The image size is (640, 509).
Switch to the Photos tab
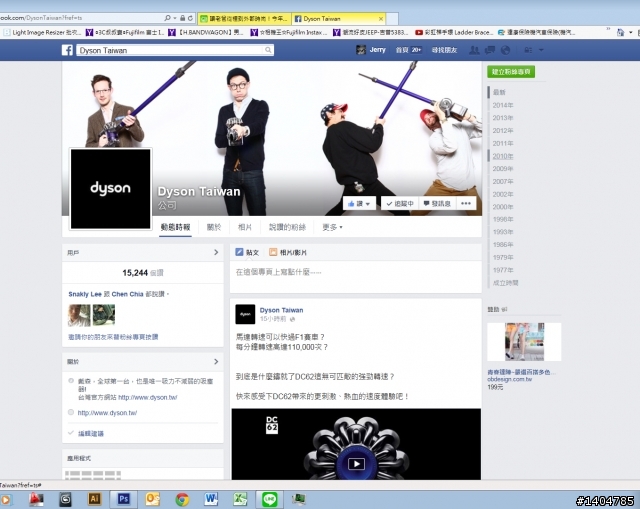tap(245, 227)
